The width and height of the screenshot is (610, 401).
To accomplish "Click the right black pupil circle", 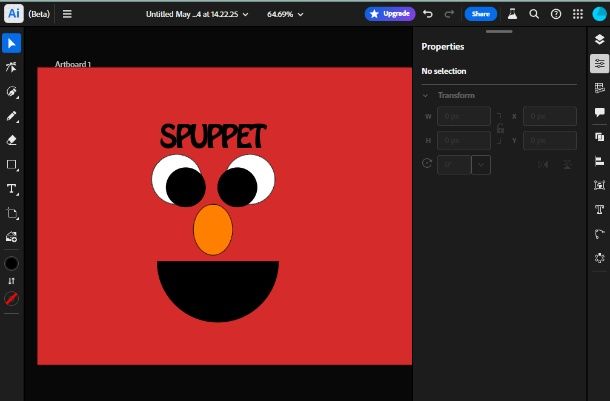I will pos(237,187).
